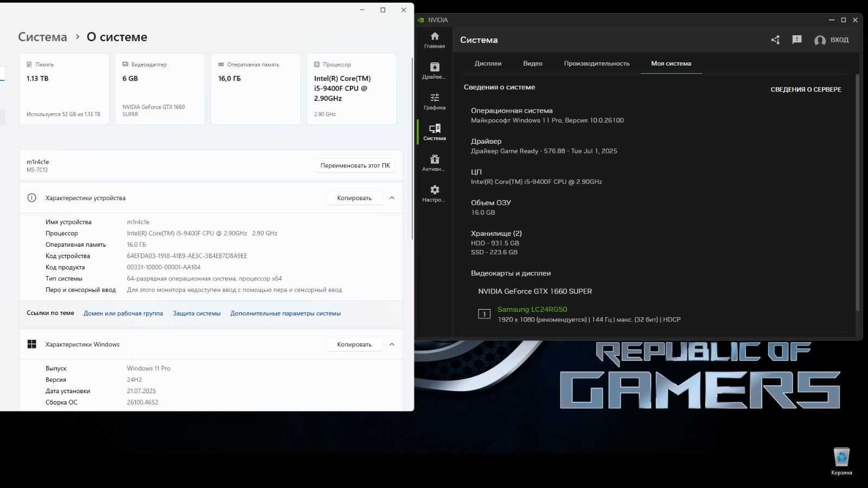
Task: Switch to the Видео tab
Action: (x=533, y=63)
